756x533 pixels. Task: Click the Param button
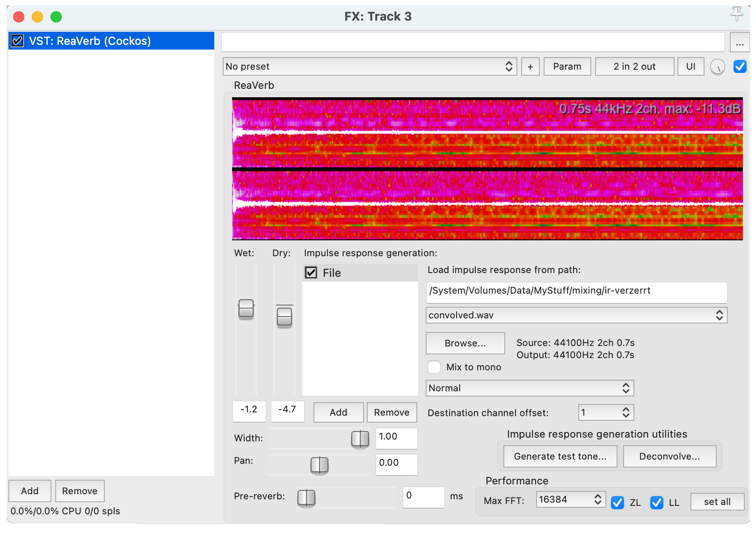567,66
